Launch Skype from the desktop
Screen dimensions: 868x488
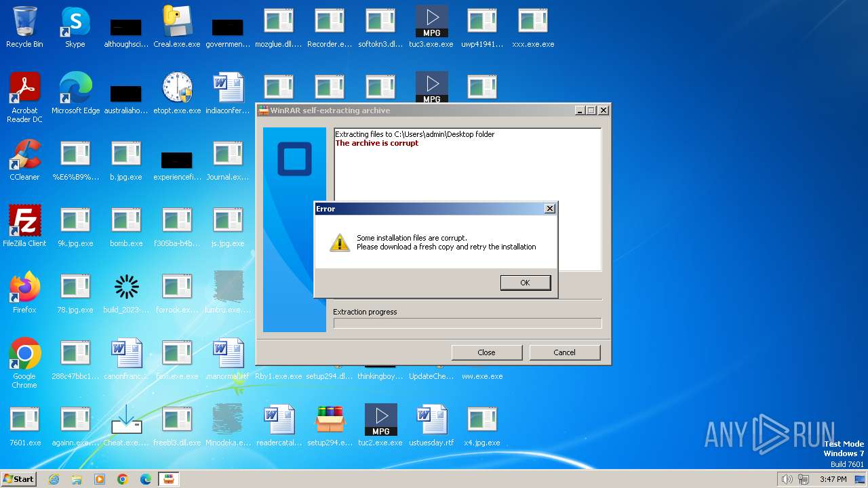[75, 27]
